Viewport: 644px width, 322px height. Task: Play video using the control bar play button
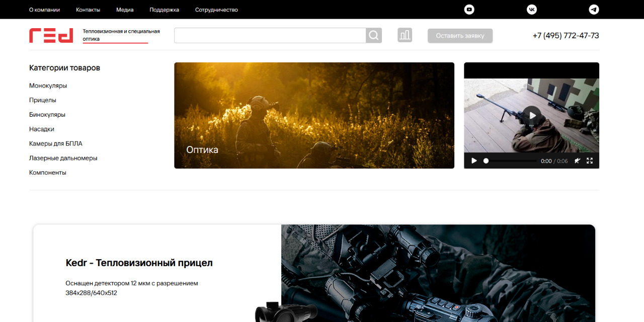(474, 161)
